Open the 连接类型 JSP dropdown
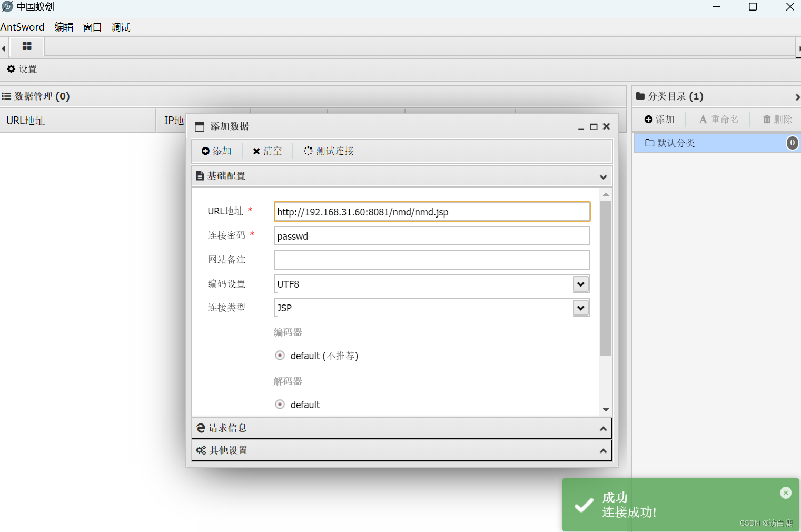 [x=580, y=308]
